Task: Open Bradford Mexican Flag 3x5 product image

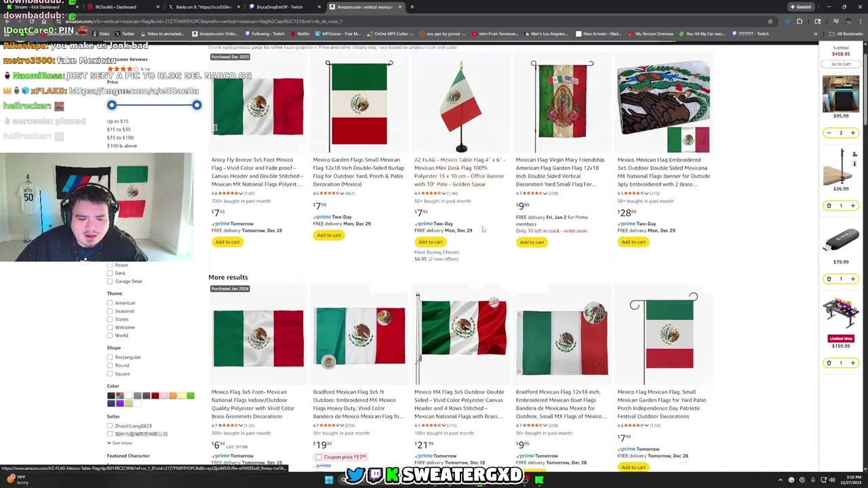Action: (359, 339)
